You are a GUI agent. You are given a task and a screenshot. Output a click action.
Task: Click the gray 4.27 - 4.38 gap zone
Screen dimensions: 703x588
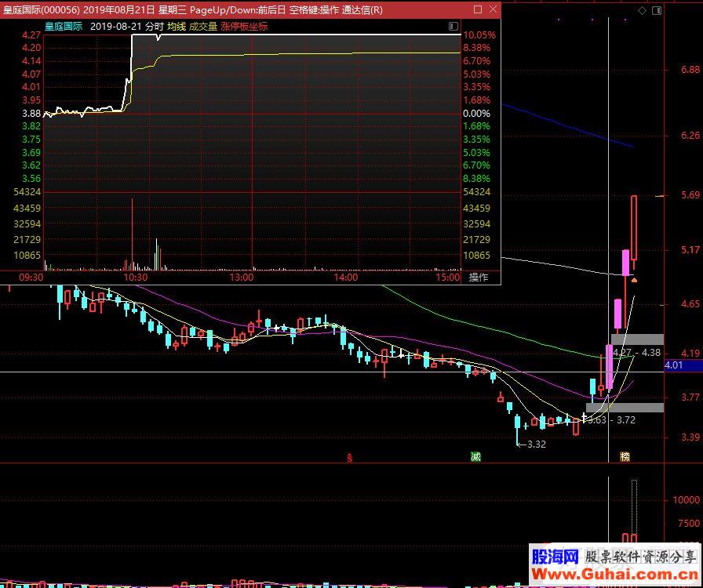637,339
